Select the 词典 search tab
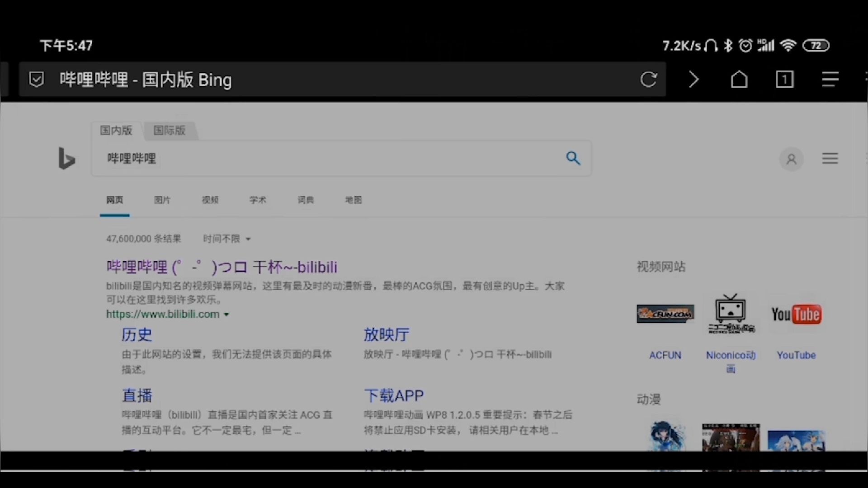The image size is (868, 488). tap(306, 200)
